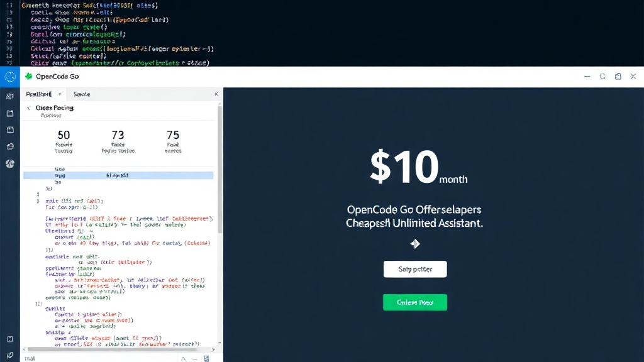Click the last icon in the bottom panel bar

pos(206,359)
